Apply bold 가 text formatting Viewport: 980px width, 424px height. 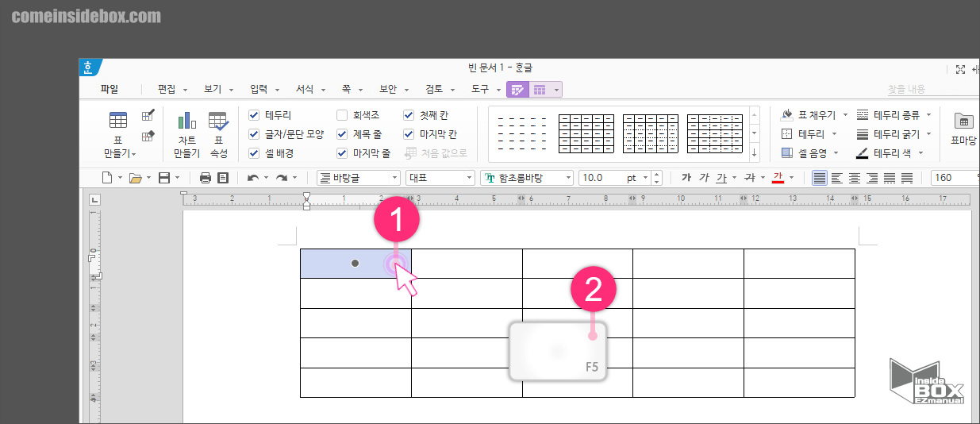pyautogui.click(x=686, y=178)
